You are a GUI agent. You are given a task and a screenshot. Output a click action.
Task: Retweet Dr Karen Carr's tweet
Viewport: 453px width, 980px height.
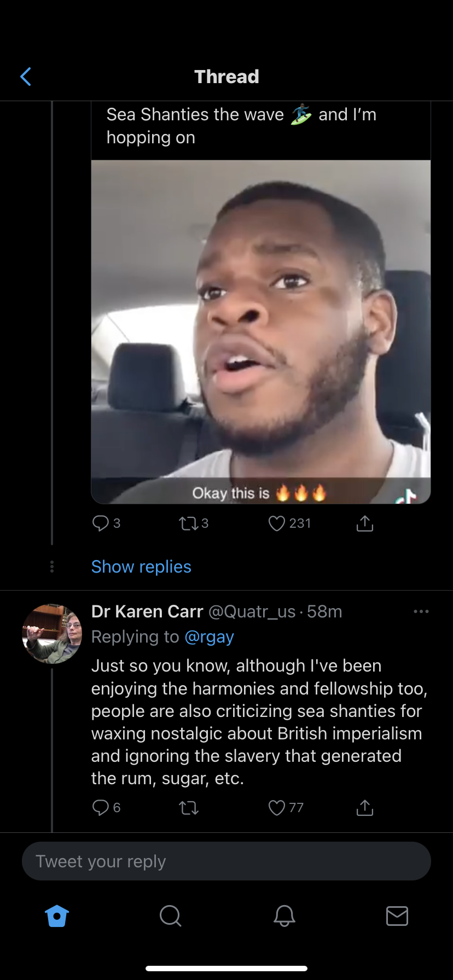(188, 808)
